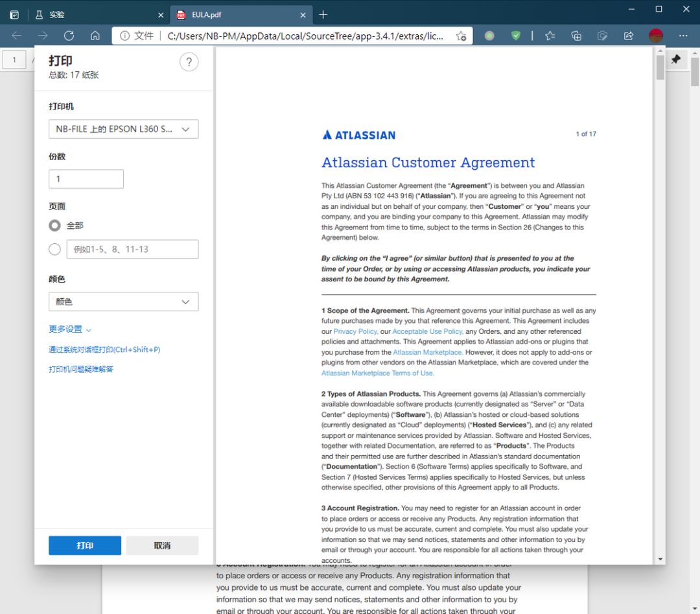Close the EULA.pdf tab

point(303,15)
